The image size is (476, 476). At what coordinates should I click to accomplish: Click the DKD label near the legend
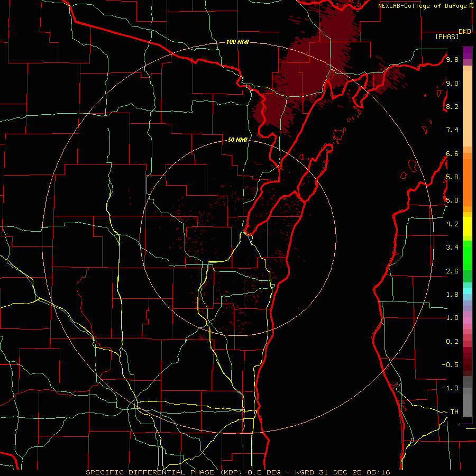[465, 32]
